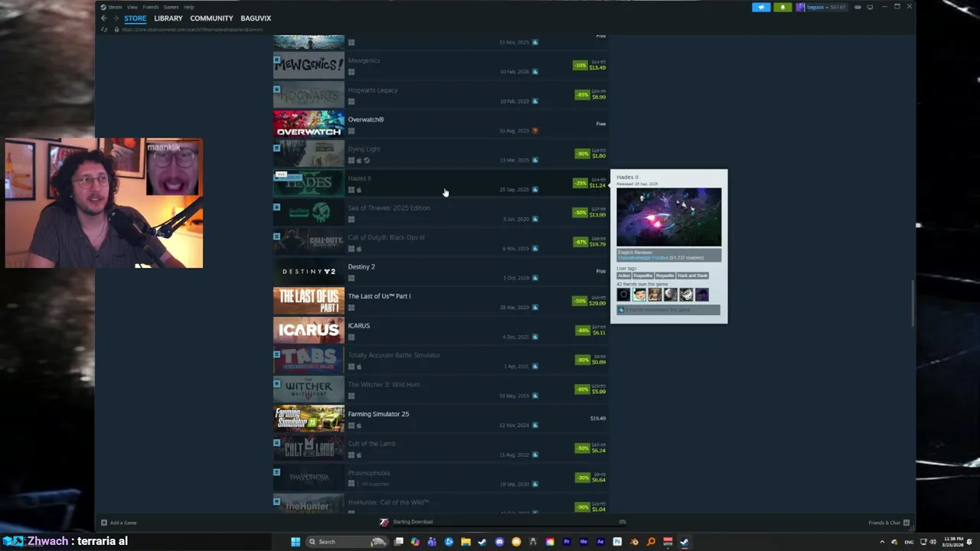Open the Games menu

(171, 7)
